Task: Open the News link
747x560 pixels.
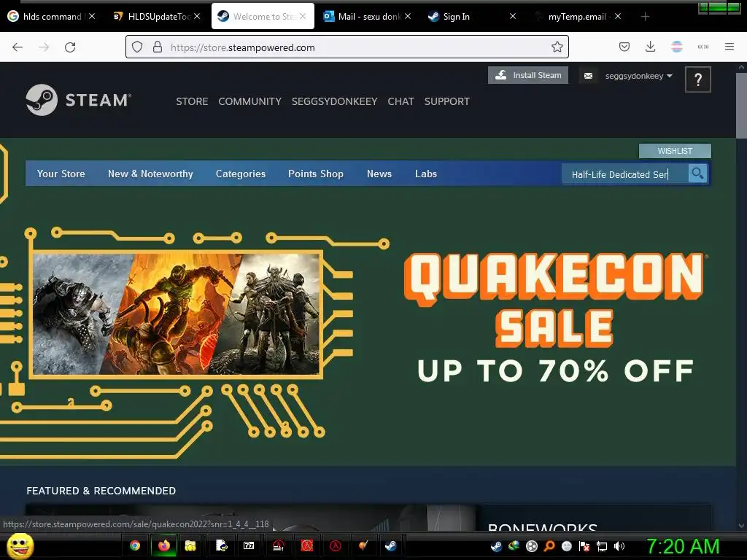Action: (379, 174)
